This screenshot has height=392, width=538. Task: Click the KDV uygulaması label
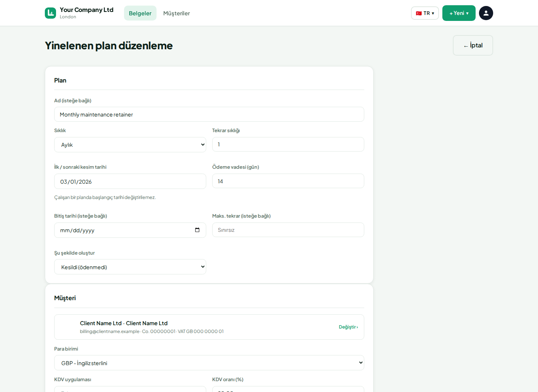point(72,379)
